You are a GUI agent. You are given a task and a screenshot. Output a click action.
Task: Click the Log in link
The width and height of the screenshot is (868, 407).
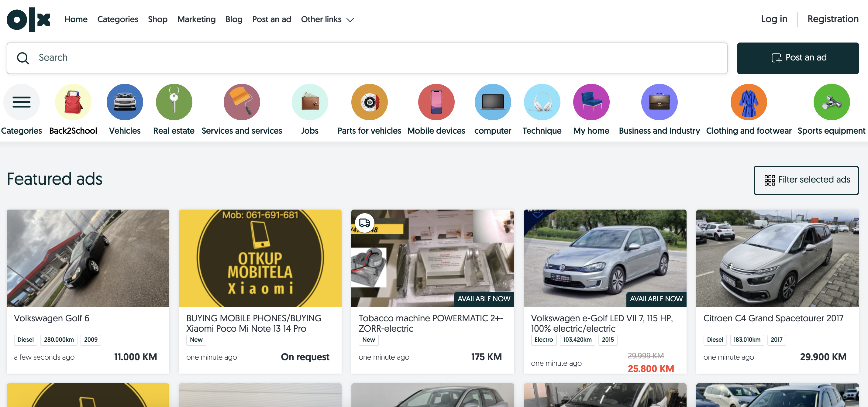774,19
